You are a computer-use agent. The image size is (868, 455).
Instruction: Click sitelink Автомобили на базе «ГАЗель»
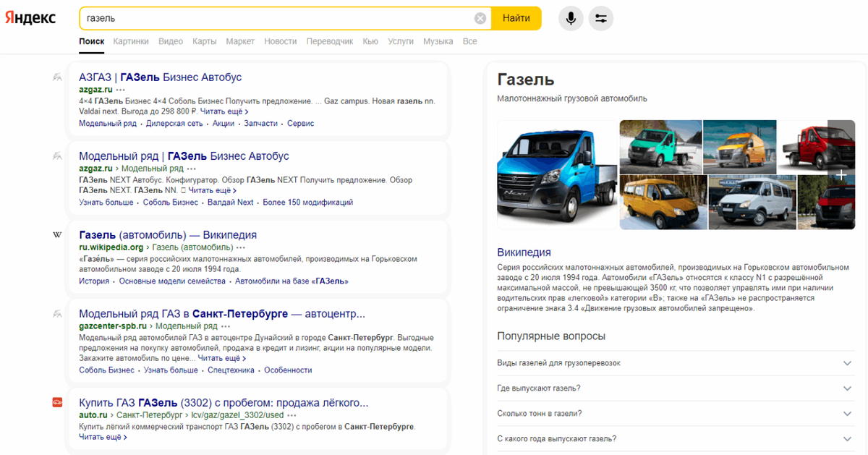point(292,281)
